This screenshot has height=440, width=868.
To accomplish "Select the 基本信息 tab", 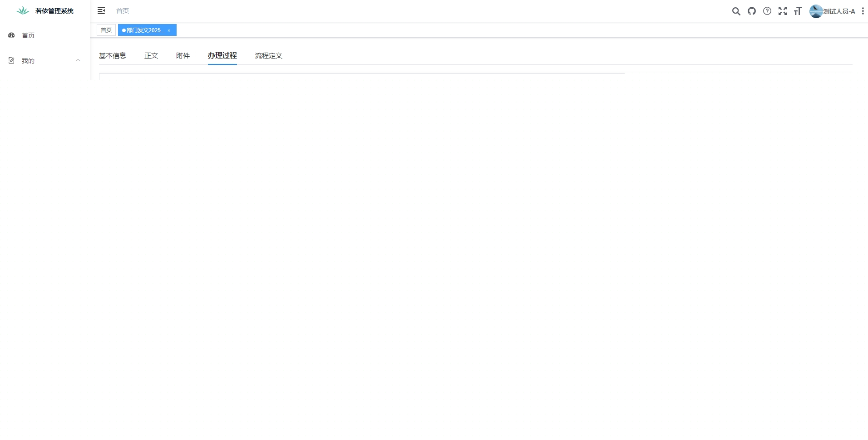I will tap(113, 55).
